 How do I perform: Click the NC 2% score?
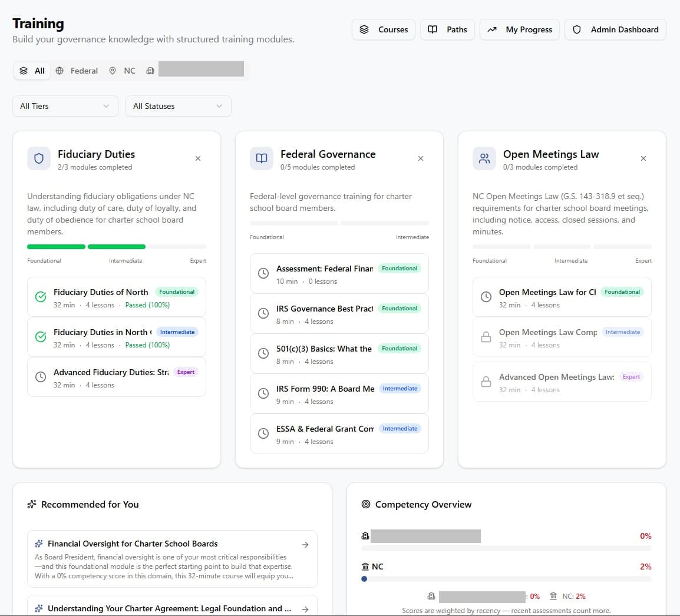[x=645, y=567]
